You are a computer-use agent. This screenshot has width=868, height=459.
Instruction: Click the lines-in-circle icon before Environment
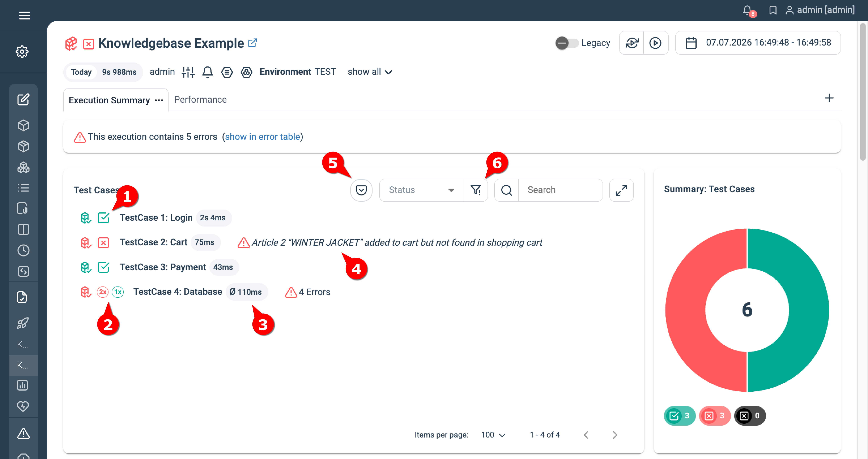click(x=227, y=72)
